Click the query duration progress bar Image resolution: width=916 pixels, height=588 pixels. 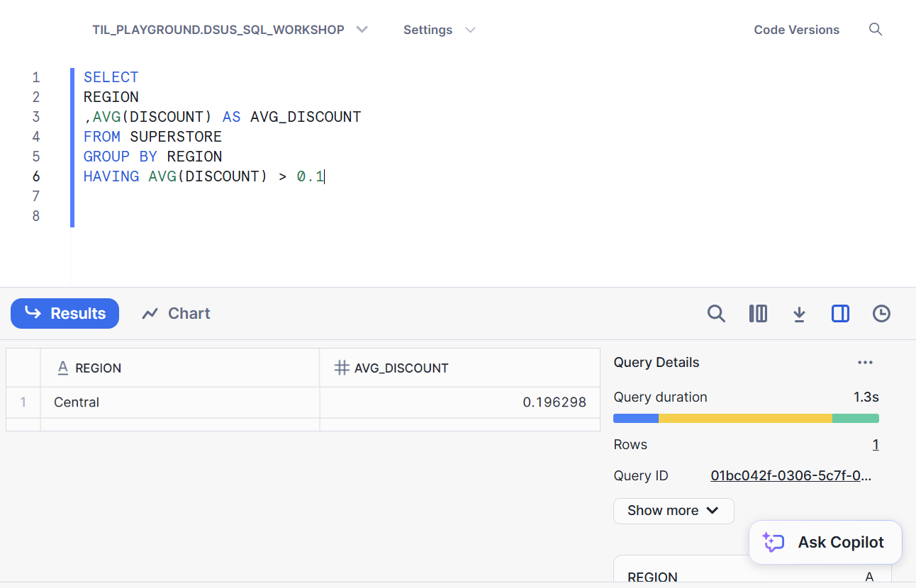746,419
